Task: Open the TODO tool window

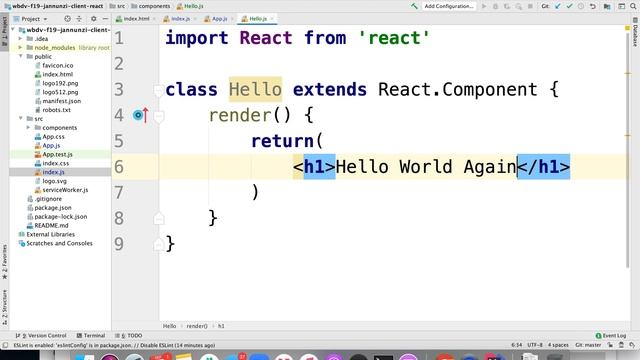Action: click(129, 336)
